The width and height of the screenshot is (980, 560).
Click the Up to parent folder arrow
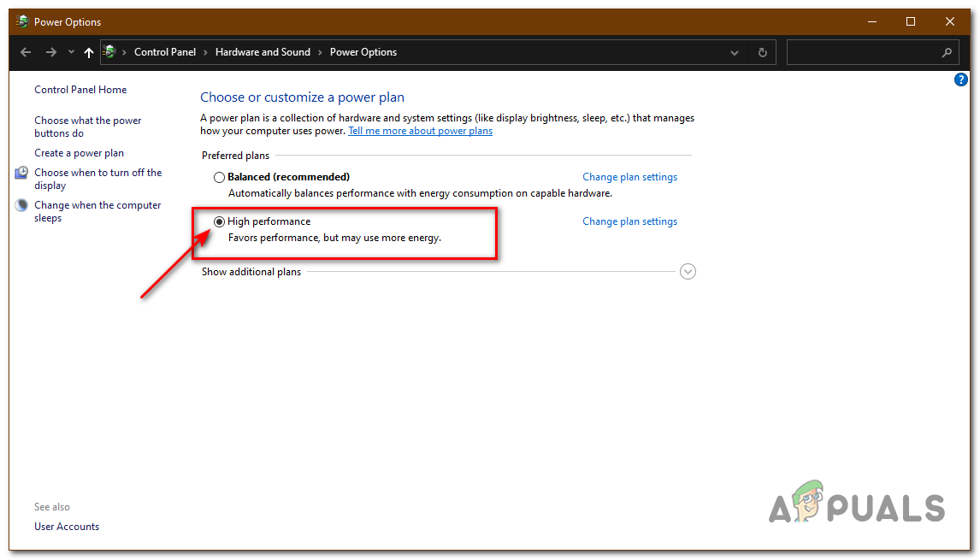click(89, 52)
